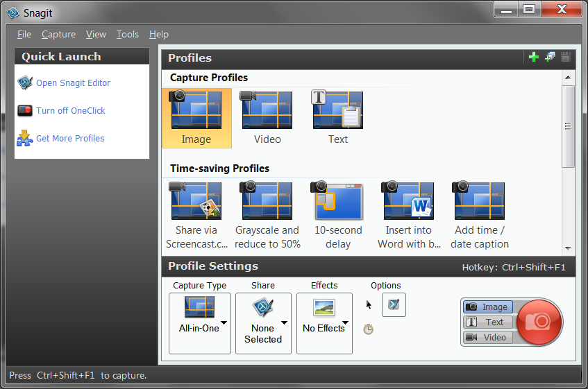Expand the No Effects dropdown

346,322
